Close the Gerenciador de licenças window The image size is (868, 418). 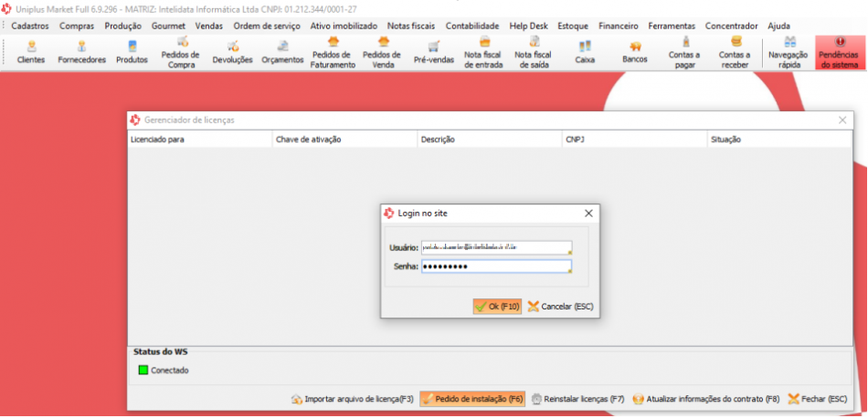click(x=842, y=120)
